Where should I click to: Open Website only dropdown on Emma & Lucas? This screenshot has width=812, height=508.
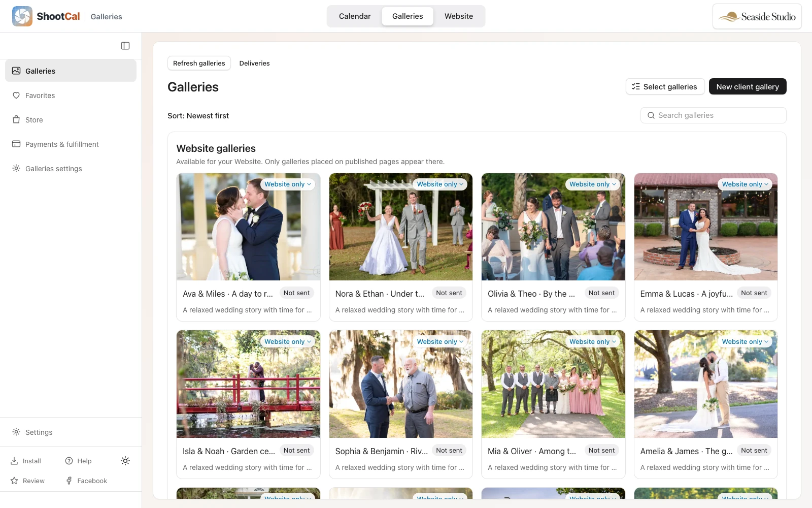745,184
